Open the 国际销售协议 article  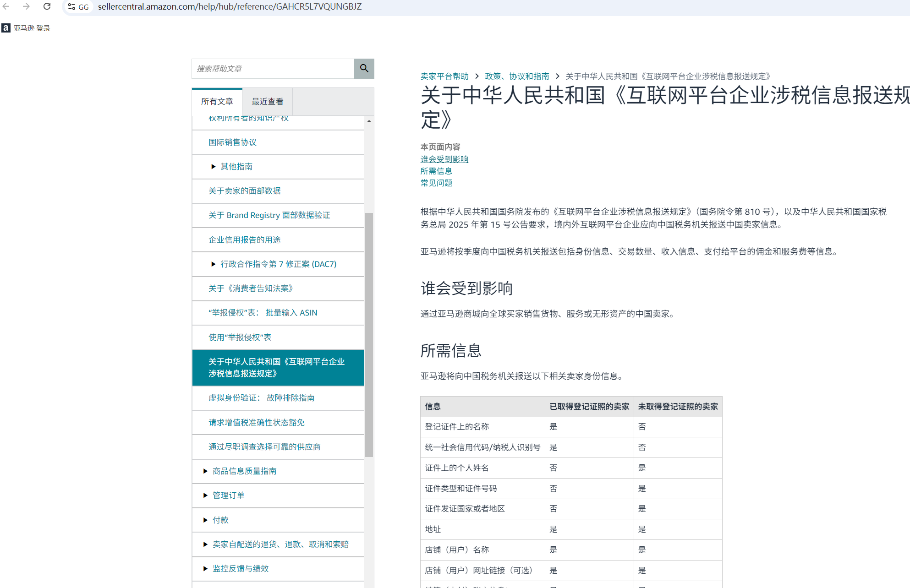(232, 142)
